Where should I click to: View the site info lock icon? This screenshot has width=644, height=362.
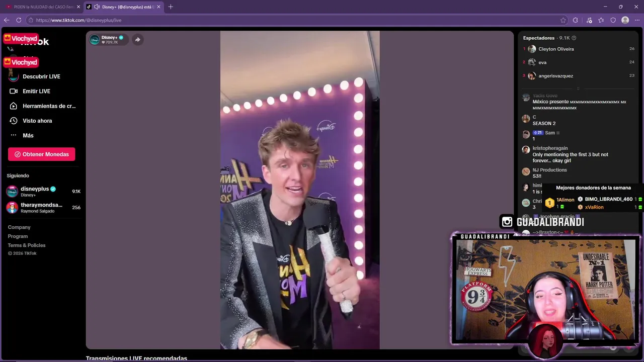[x=31, y=20]
